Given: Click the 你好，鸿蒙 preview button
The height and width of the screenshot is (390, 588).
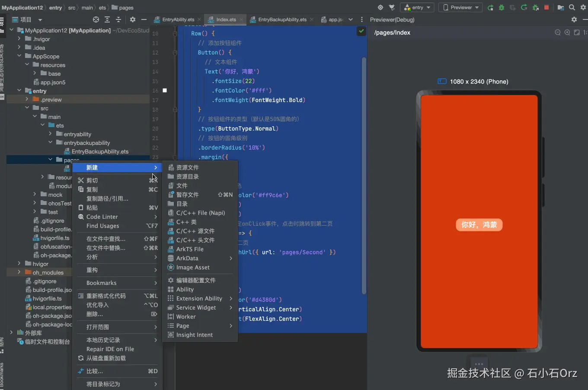Looking at the screenshot, I should point(479,225).
